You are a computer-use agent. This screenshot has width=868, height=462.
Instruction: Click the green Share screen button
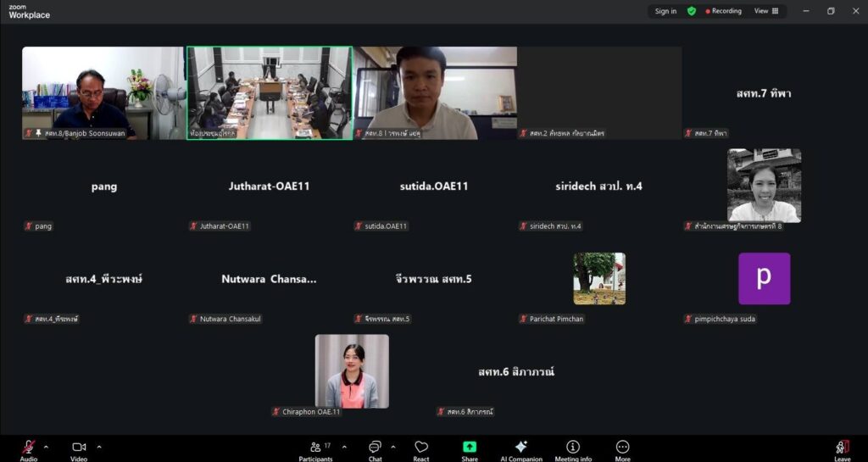pyautogui.click(x=470, y=448)
